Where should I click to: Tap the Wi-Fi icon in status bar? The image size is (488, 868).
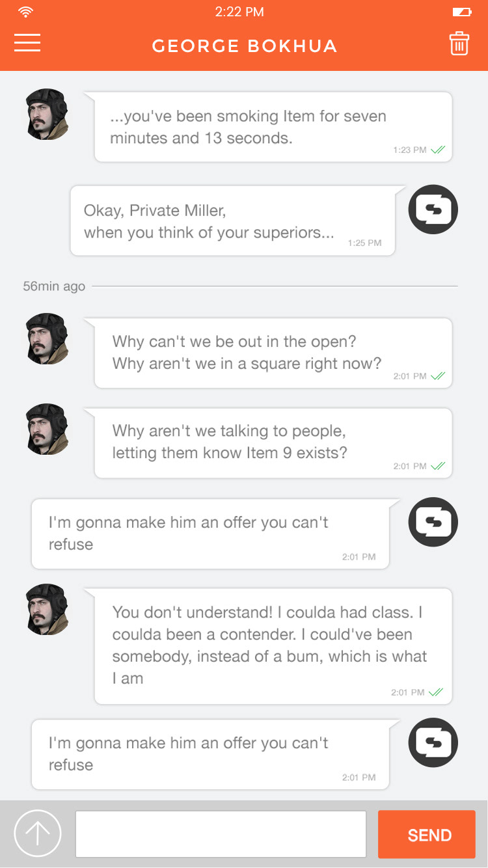[26, 12]
